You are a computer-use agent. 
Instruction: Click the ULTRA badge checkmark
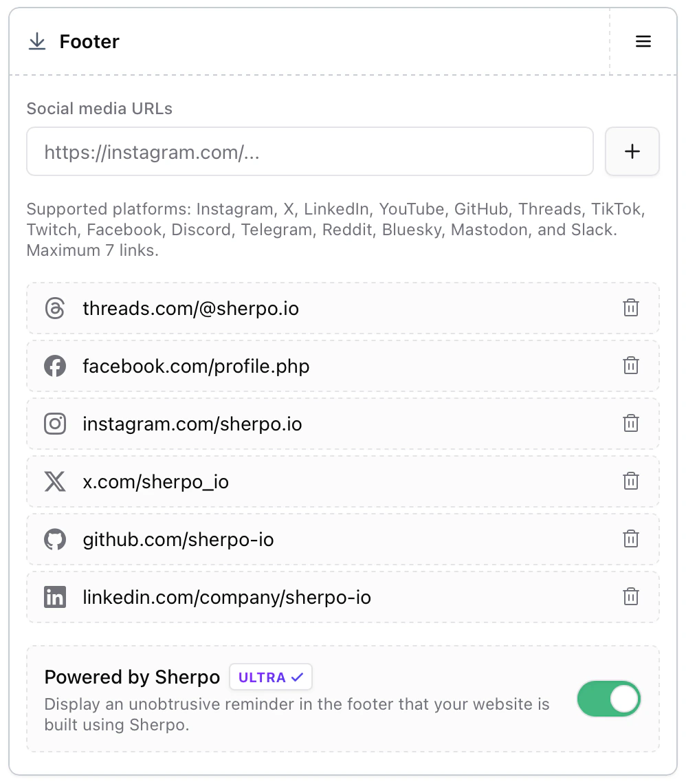click(297, 677)
